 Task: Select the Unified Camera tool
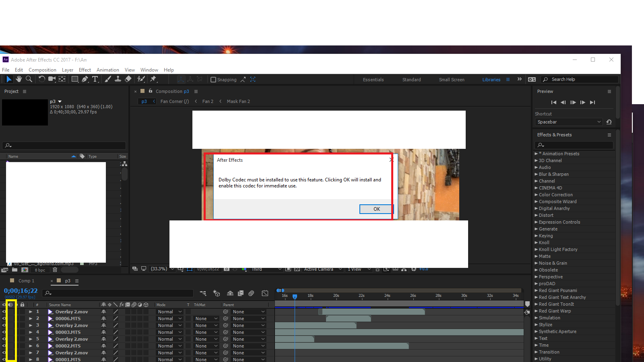(x=52, y=79)
